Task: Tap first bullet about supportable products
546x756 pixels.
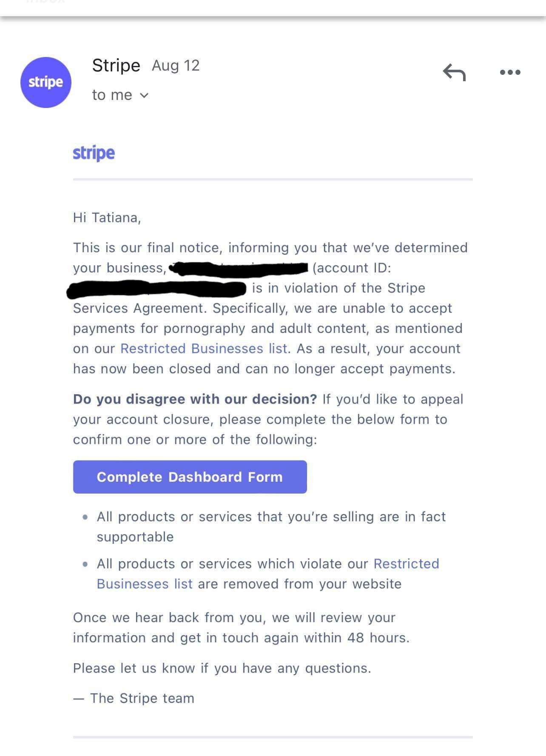Action: coord(271,527)
